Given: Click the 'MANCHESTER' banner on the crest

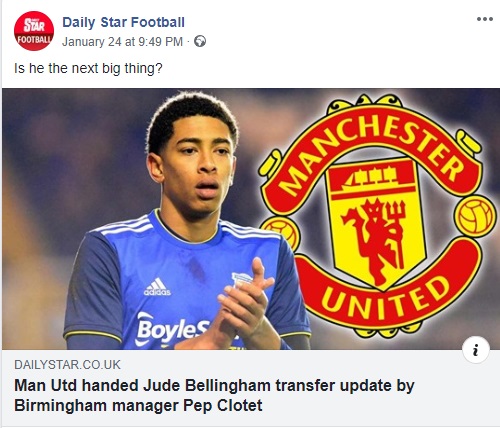Looking at the screenshot, I should (370, 143).
